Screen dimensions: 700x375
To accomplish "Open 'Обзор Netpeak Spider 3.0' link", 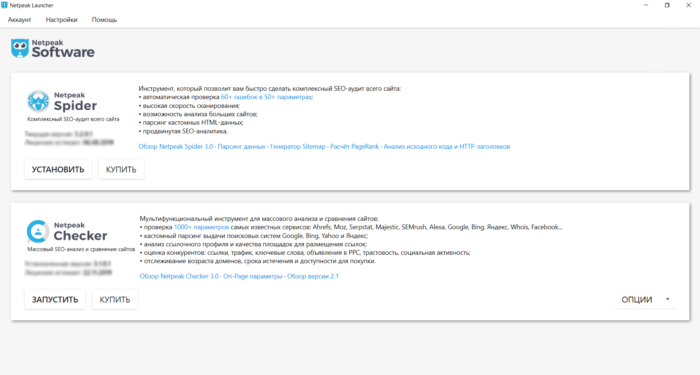I will click(176, 146).
